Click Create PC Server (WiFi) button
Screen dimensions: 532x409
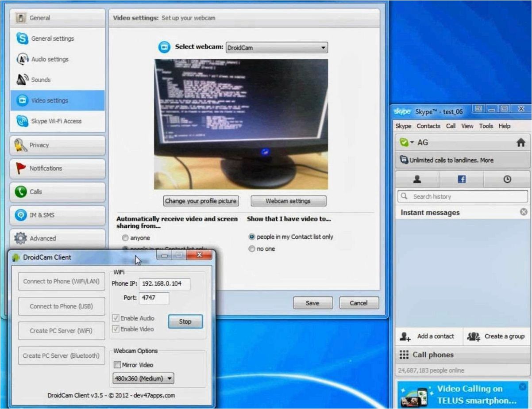(x=62, y=331)
